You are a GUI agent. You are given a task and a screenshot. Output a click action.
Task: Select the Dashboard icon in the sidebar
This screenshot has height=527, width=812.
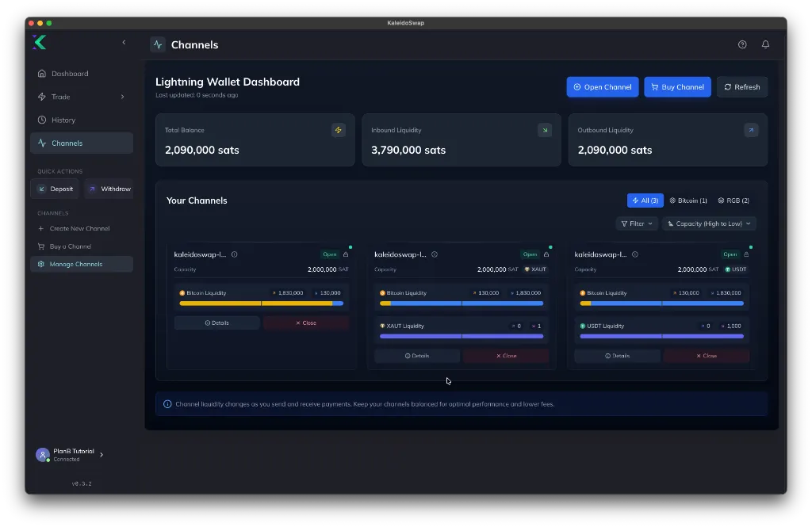40,73
